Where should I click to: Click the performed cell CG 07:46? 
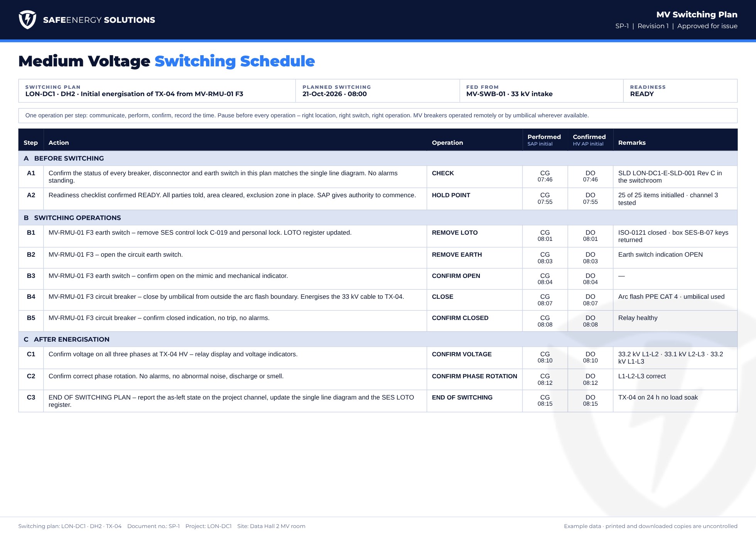pos(545,176)
